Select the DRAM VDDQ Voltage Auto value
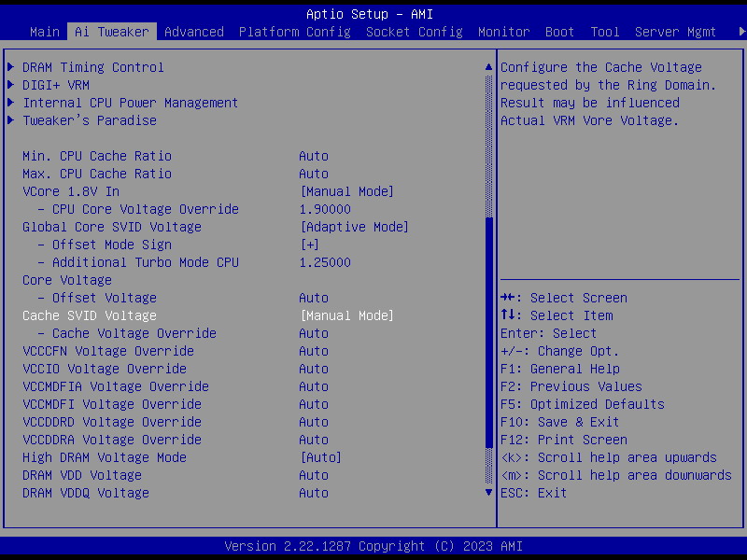 coord(314,493)
